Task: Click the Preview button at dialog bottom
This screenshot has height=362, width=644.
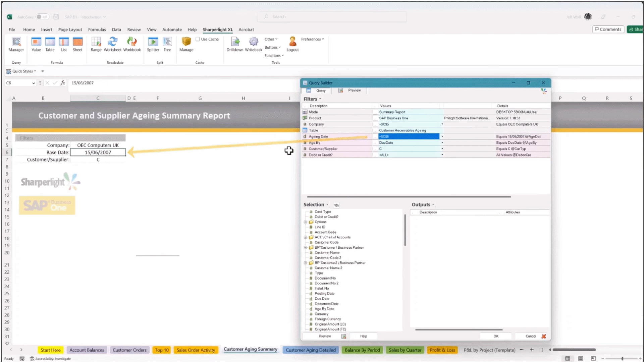Action: click(325, 336)
